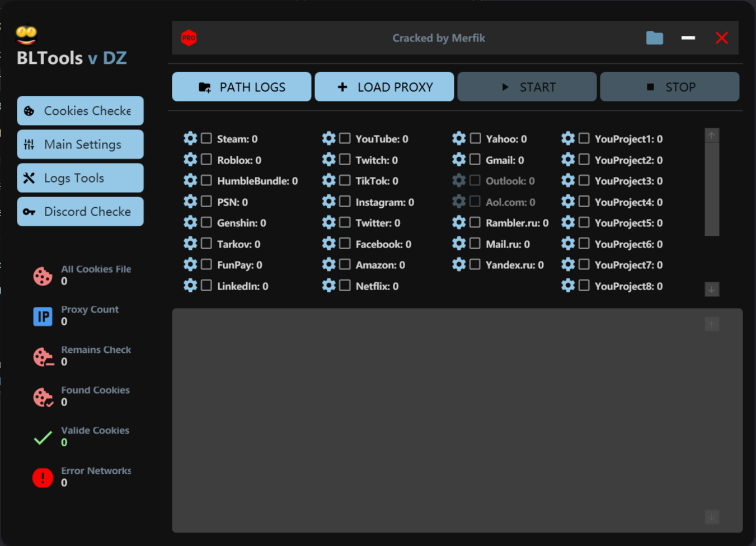Open settings gear next to Steam
Image resolution: width=756 pixels, height=546 pixels.
(190, 138)
